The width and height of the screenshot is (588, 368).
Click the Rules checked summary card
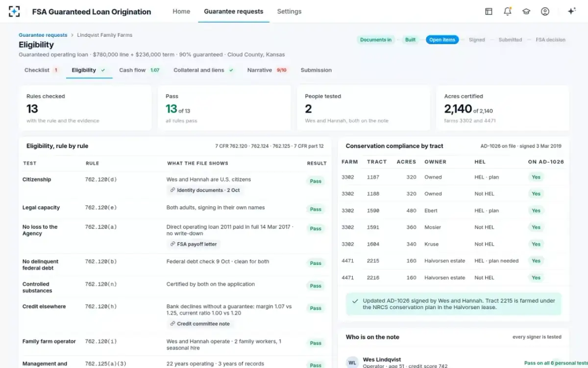point(85,108)
